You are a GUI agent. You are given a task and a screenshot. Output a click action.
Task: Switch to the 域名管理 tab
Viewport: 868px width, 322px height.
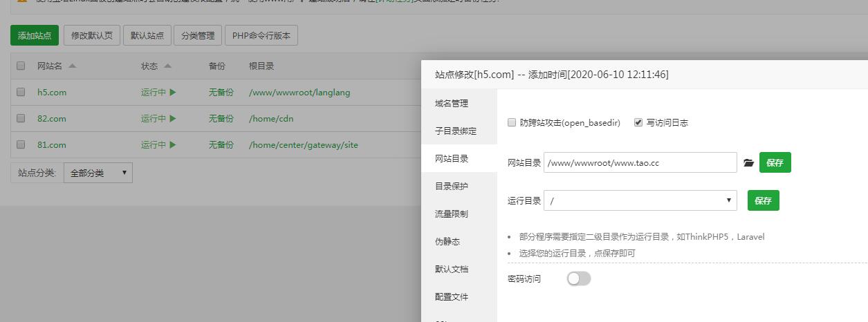(452, 104)
